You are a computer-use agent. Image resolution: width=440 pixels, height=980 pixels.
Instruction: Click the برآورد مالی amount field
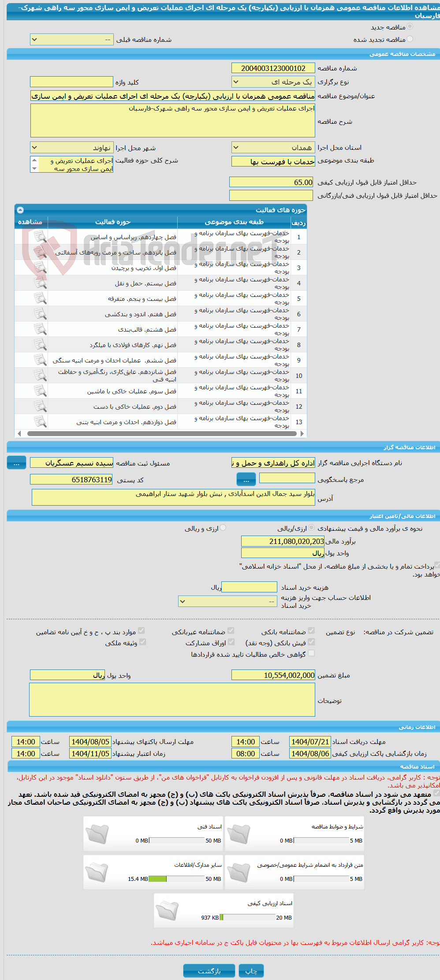(x=283, y=541)
